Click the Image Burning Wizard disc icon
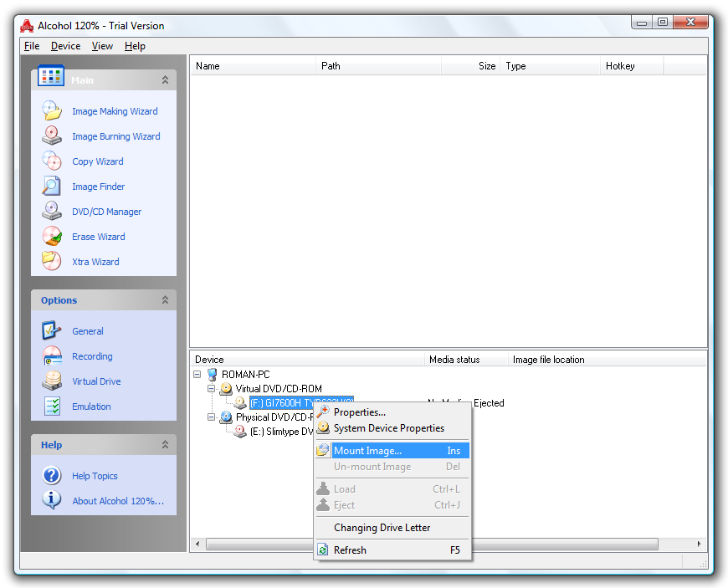The height and width of the screenshot is (588, 728). tap(52, 136)
